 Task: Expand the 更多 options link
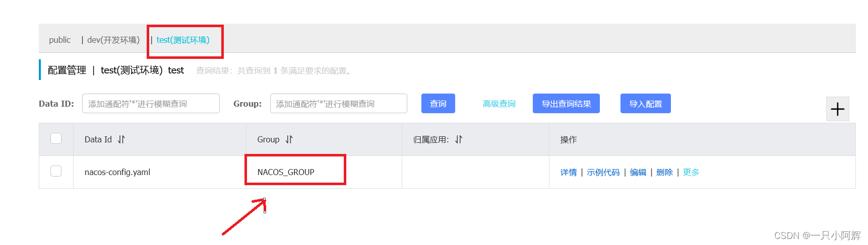pos(691,172)
